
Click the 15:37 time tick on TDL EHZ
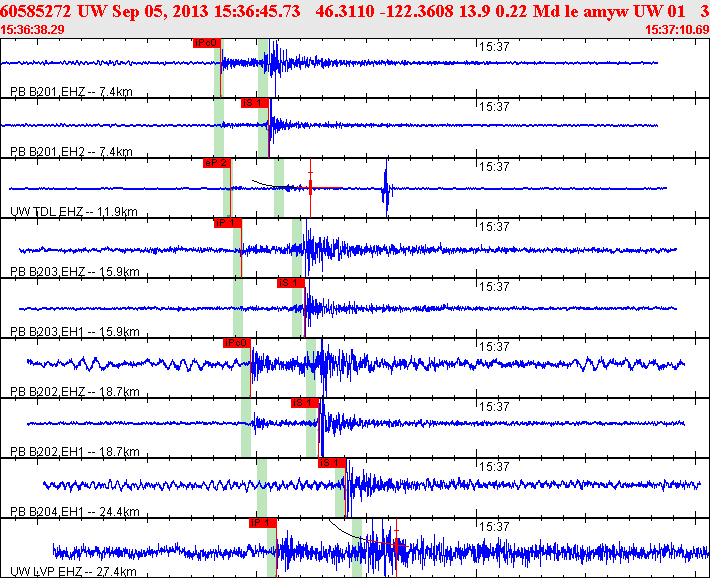(494, 167)
